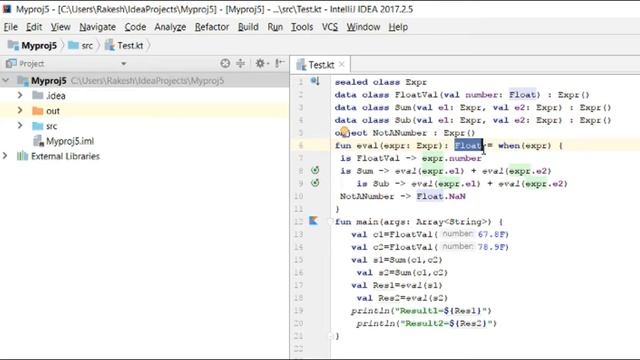Click 'data class Sum' declaration line
The width and height of the screenshot is (640, 360).
(x=473, y=108)
